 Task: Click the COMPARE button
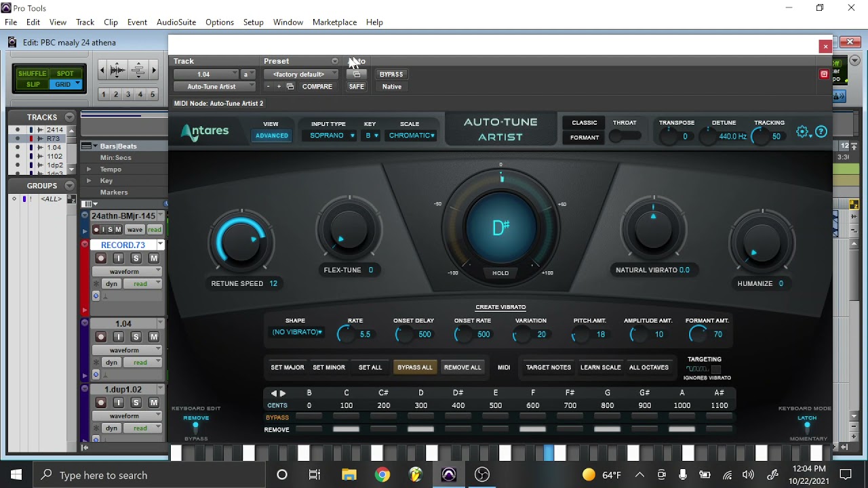(317, 87)
